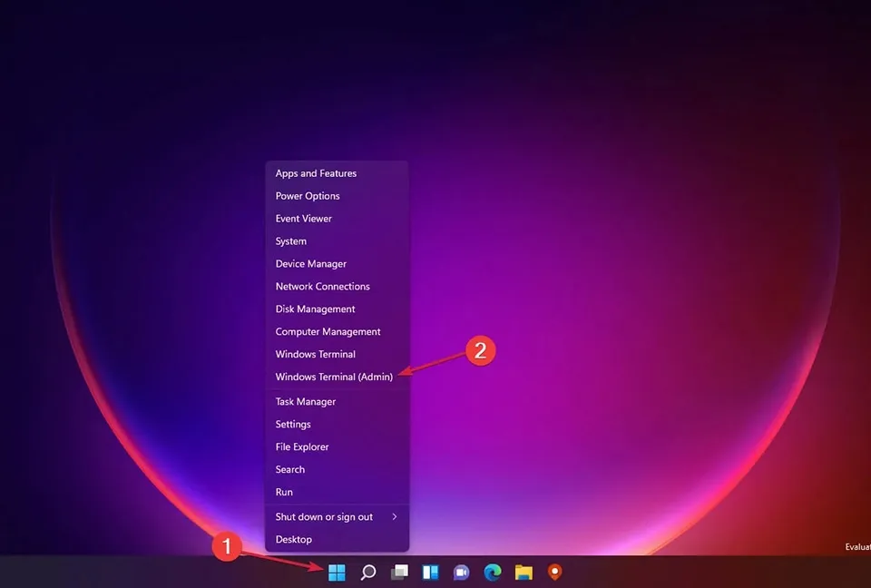Click Desktop at the menu bottom

click(293, 539)
